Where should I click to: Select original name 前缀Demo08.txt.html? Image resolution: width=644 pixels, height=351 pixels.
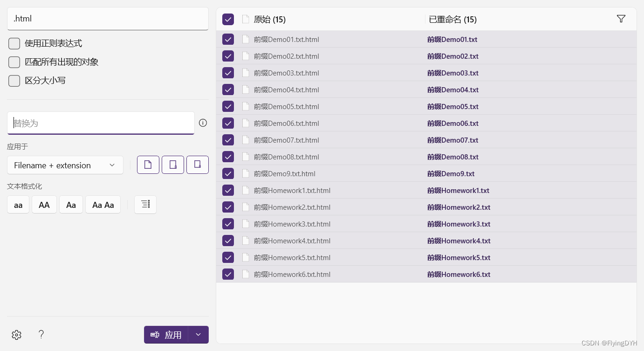click(287, 157)
